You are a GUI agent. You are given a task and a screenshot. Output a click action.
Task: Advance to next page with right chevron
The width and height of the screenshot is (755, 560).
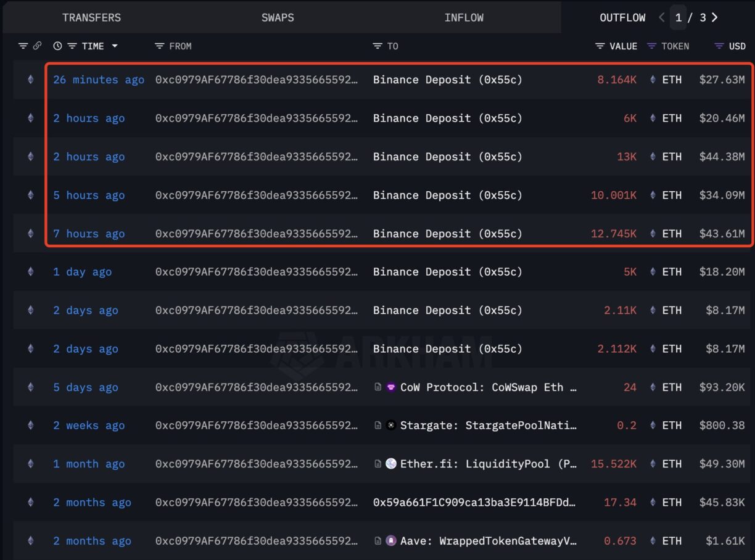(715, 17)
